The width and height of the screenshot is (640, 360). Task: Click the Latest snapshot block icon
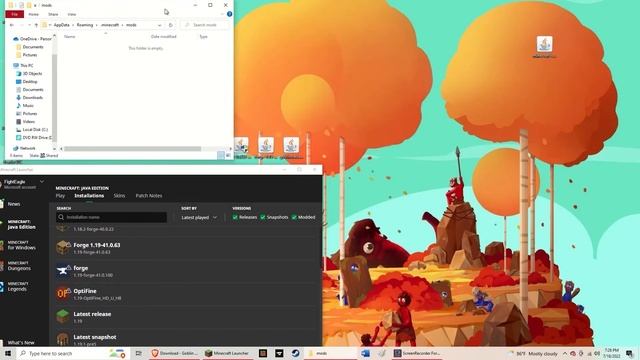tap(63, 339)
